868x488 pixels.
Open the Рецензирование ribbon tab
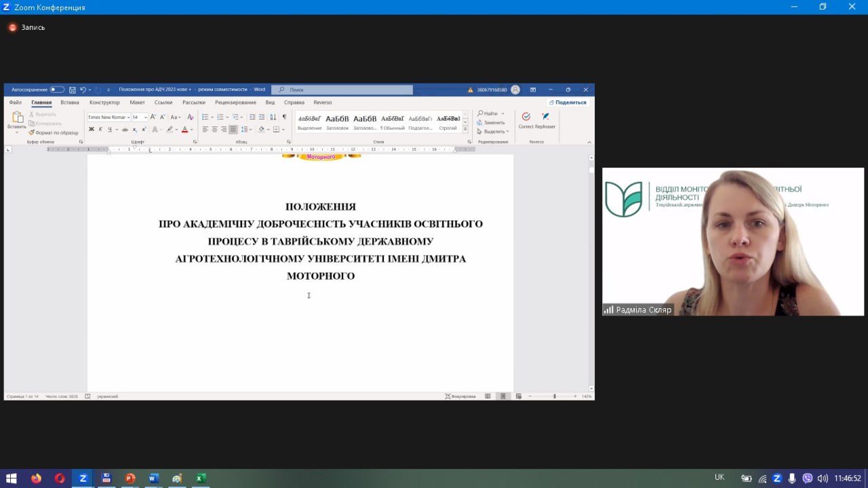click(x=235, y=102)
